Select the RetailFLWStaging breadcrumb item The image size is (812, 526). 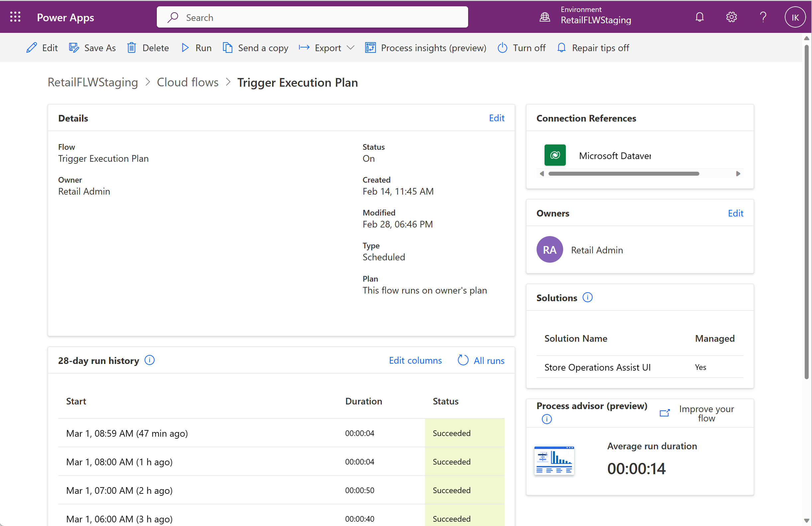(x=93, y=82)
